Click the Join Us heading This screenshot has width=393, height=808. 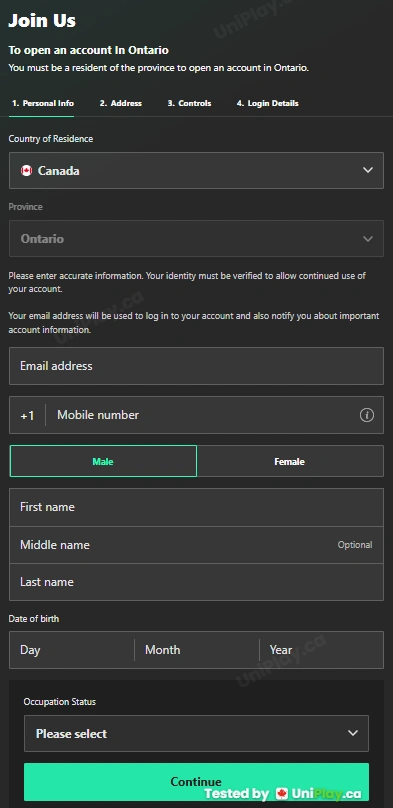coord(42,21)
